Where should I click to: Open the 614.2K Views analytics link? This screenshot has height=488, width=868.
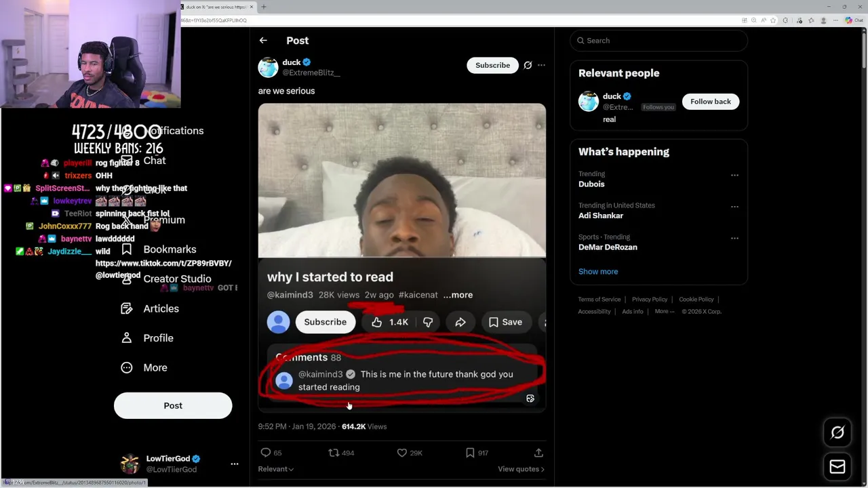(364, 426)
